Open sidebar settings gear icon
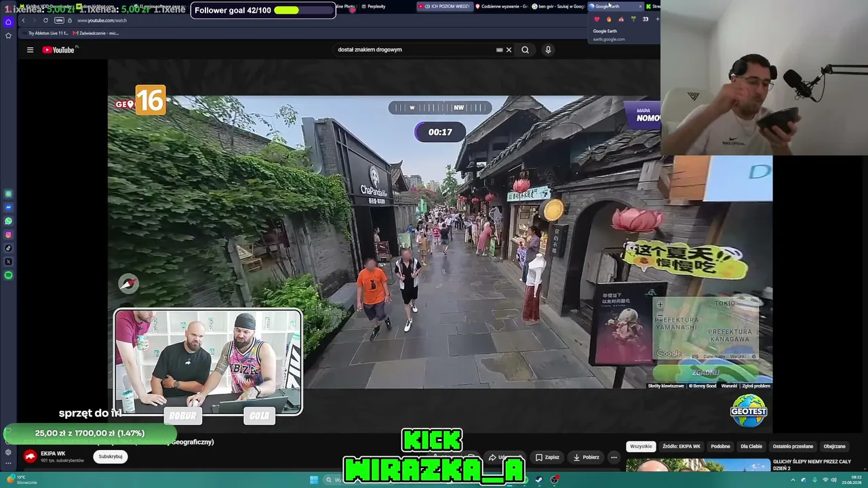This screenshot has width=868, height=488. pyautogui.click(x=8, y=452)
